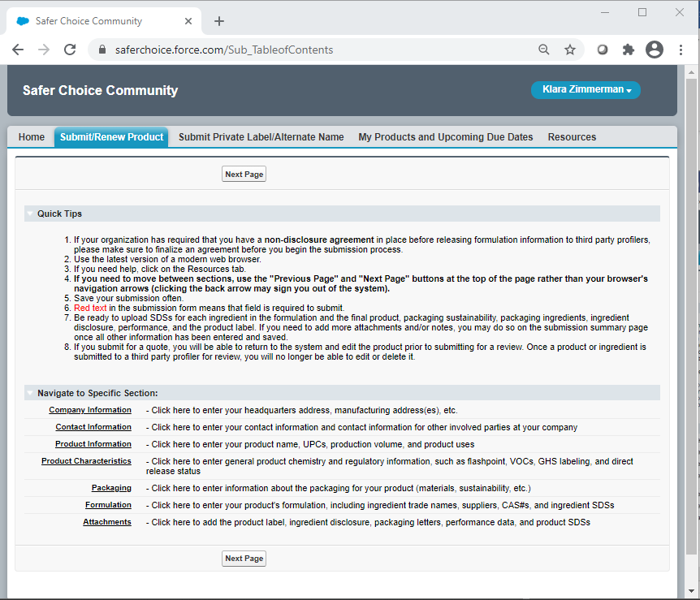Open the Chrome profile avatar icon

(x=655, y=50)
